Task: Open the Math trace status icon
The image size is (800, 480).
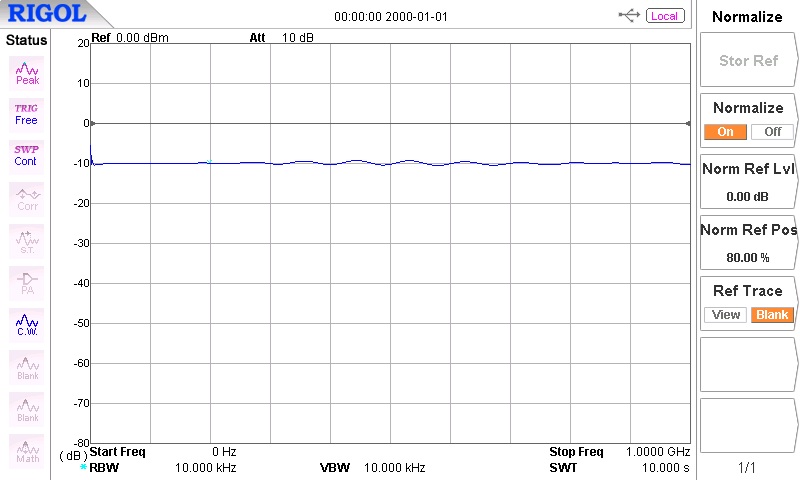Action: (x=27, y=450)
